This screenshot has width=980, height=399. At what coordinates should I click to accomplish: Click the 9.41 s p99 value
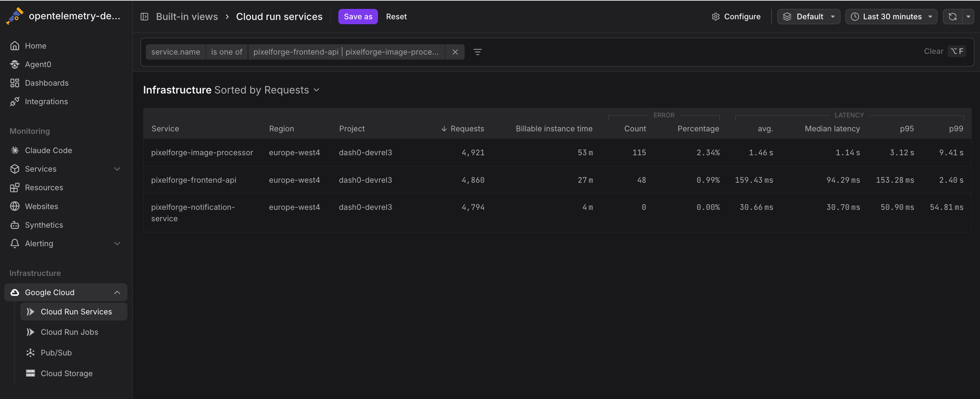[x=951, y=152]
